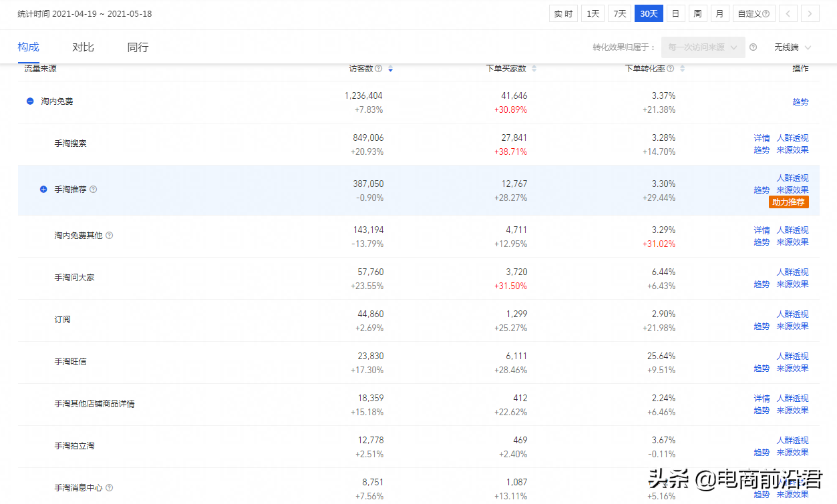Open the 每一次访问来源 attribution dropdown
This screenshot has width=837, height=504.
(703, 47)
